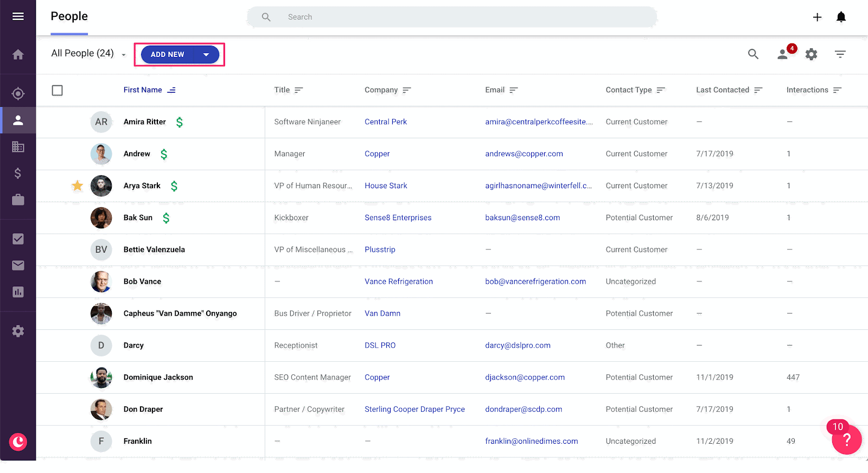Open the ADD NEW dropdown arrow
The width and height of the screenshot is (868, 473).
point(206,55)
